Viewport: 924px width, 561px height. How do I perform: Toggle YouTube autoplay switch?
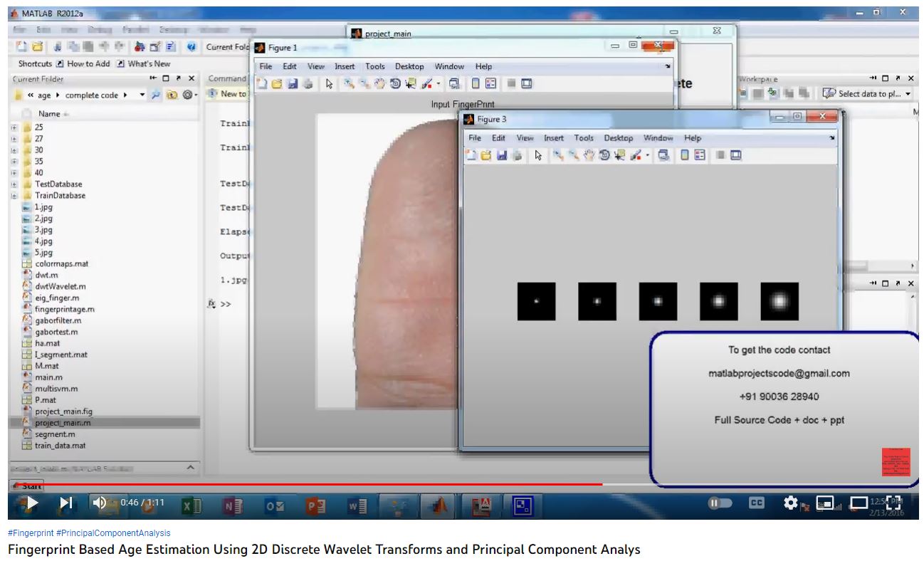click(720, 503)
